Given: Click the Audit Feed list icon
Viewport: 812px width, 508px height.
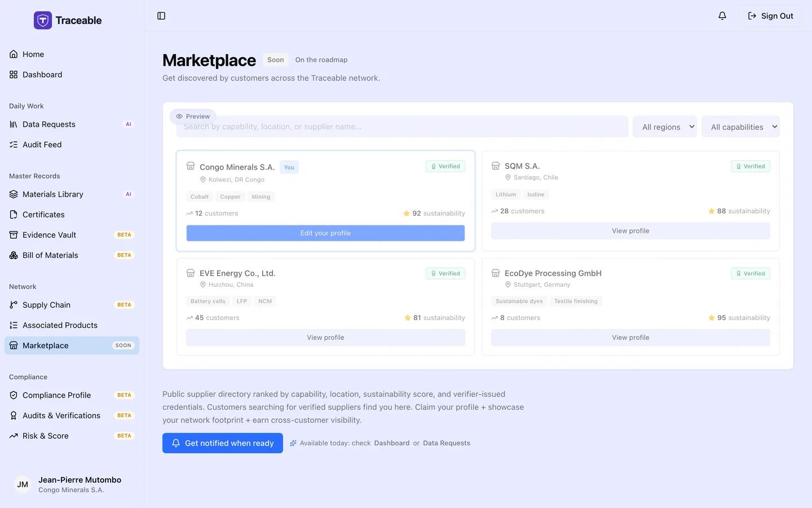Looking at the screenshot, I should [x=14, y=144].
